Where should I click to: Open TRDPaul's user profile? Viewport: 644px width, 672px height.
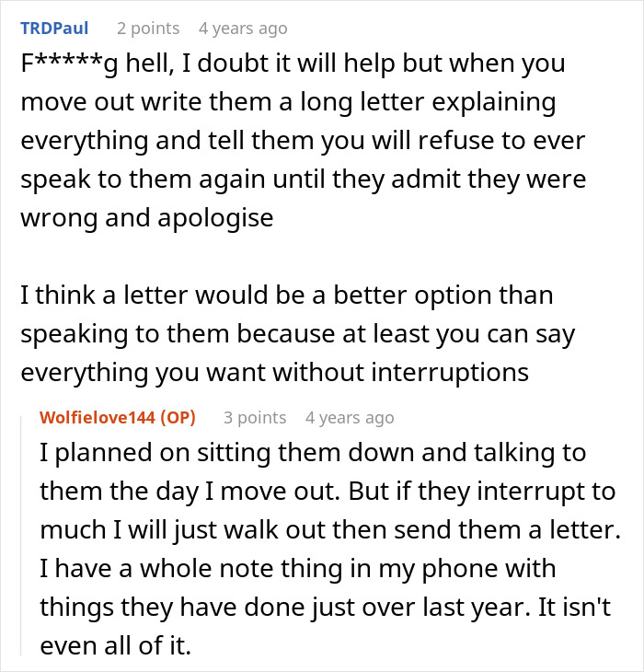tap(54, 29)
